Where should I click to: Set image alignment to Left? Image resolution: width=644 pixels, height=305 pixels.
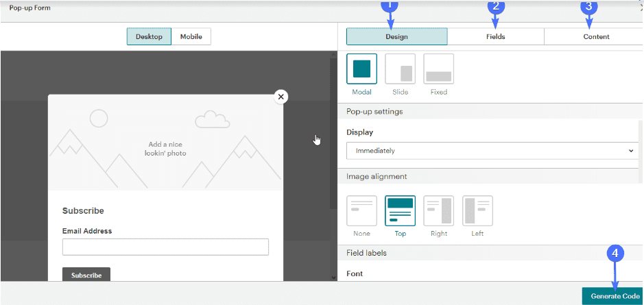click(x=477, y=211)
